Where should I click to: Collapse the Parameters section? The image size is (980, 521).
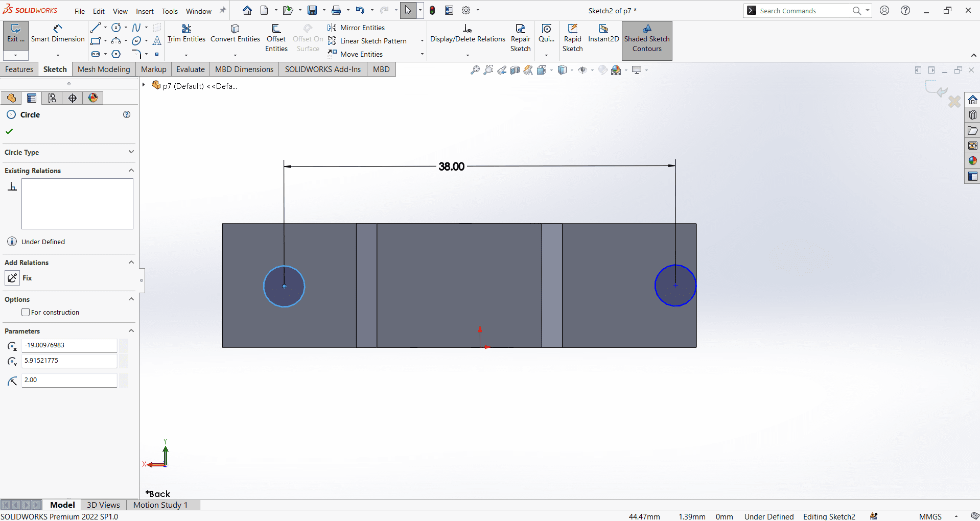click(131, 330)
